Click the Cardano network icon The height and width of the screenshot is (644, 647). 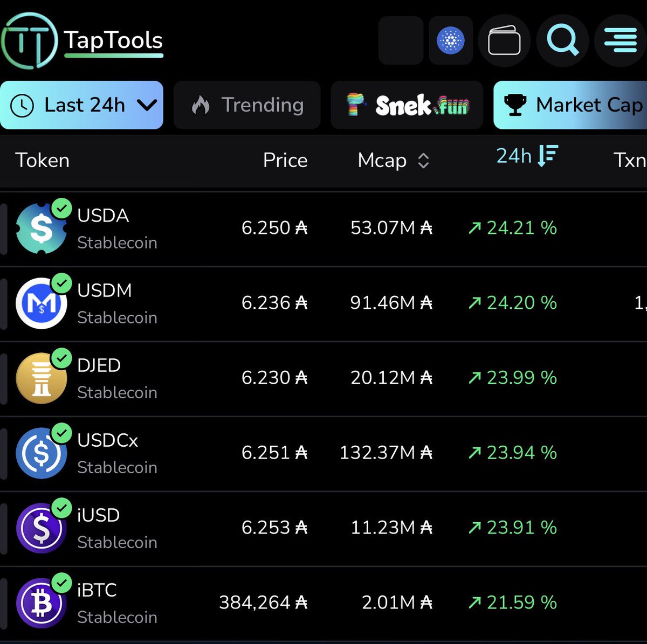451,40
